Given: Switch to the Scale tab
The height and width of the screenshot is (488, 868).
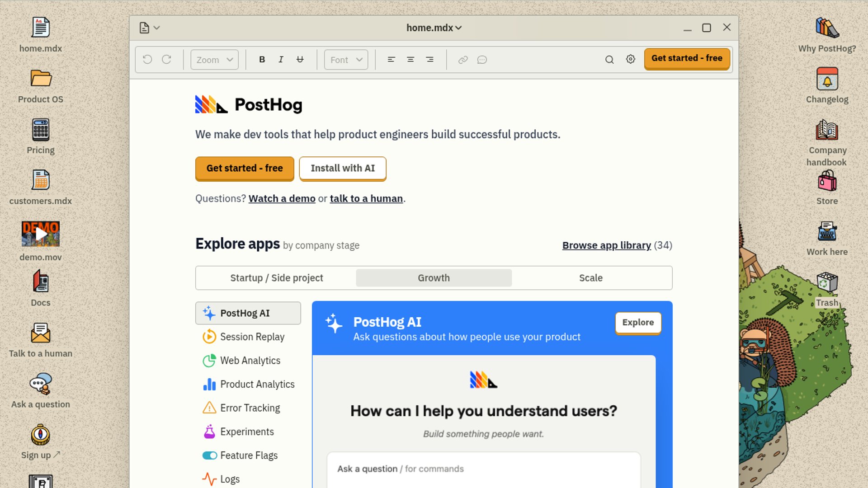Looking at the screenshot, I should click(591, 278).
